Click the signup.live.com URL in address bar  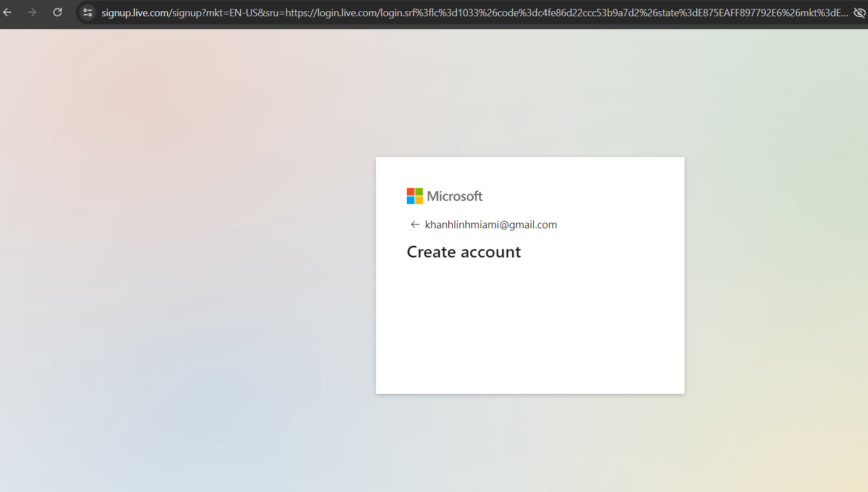click(x=475, y=12)
